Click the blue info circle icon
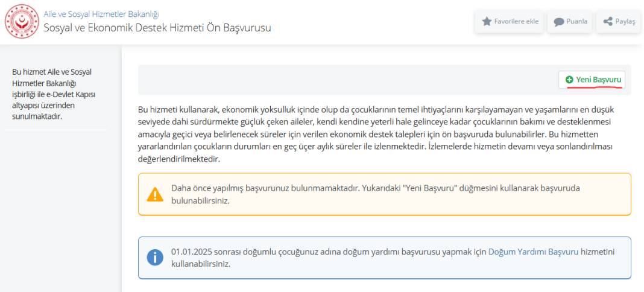Image resolution: width=644 pixels, height=292 pixels. (155, 258)
